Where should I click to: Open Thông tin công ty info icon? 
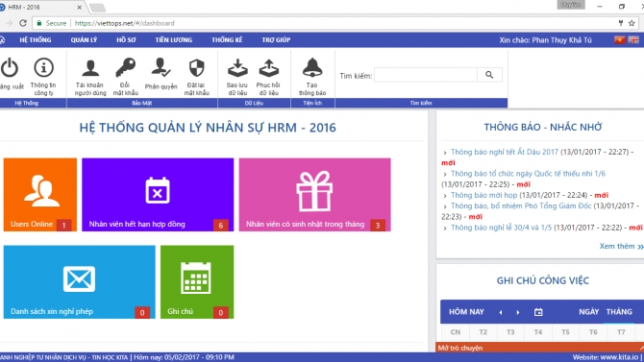tap(43, 68)
